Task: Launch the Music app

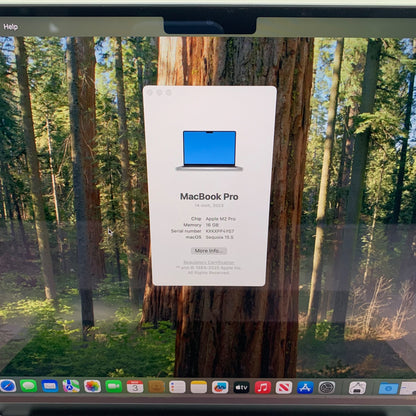Action: 263,388
